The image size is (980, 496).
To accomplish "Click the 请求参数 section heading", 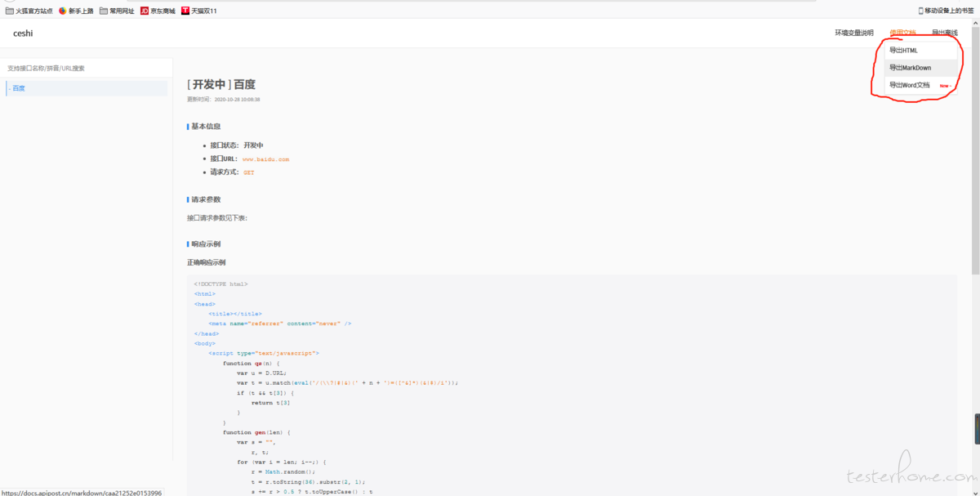I will pyautogui.click(x=205, y=199).
